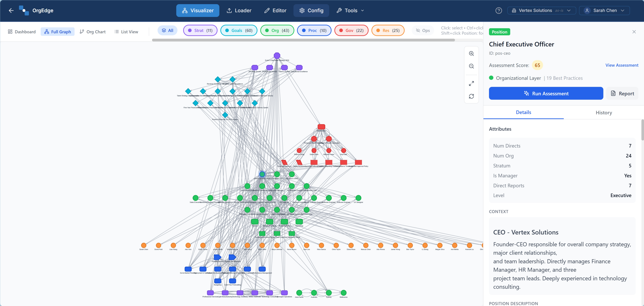This screenshot has height=306, width=644.
Task: Switch to Org Chart view
Action: click(x=92, y=32)
